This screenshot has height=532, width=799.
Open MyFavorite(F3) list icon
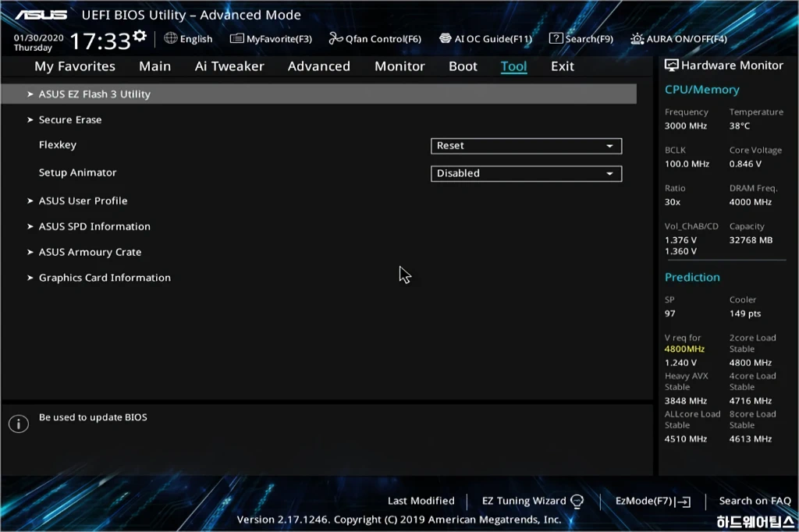coord(236,39)
